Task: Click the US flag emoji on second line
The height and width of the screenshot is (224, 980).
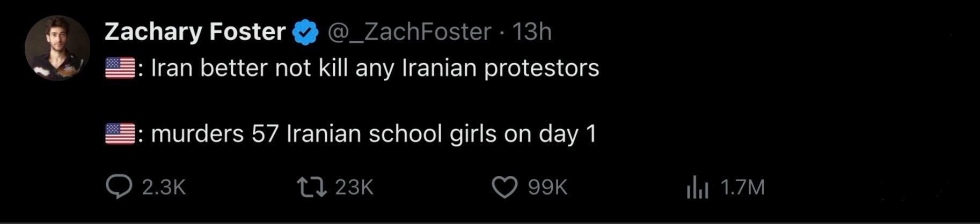Action: click(x=120, y=133)
